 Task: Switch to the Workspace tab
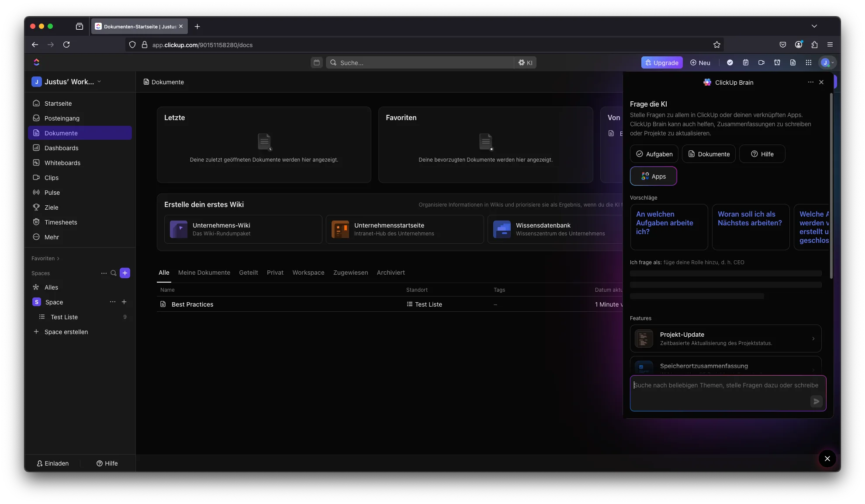point(308,273)
